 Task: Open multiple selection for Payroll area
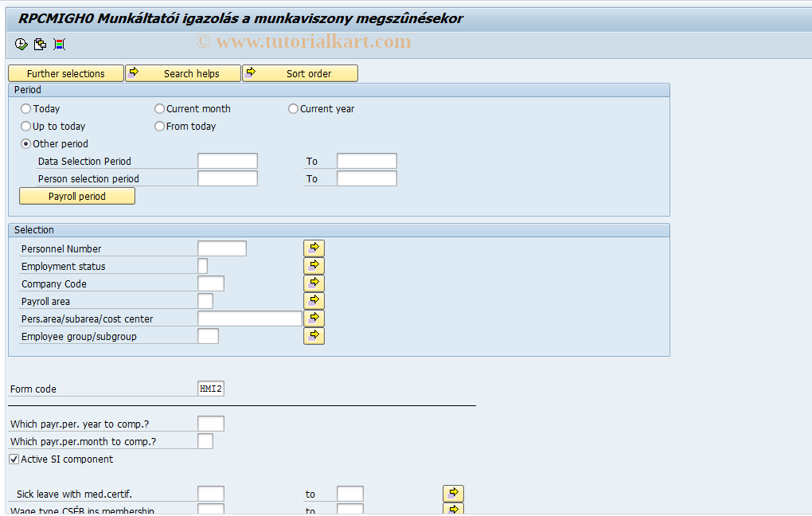314,300
